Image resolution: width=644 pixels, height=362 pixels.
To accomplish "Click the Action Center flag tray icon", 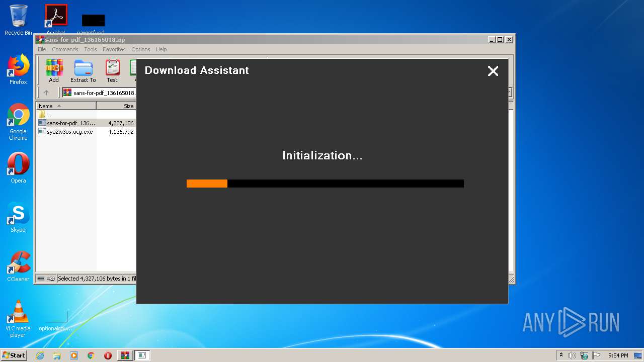I will (x=596, y=355).
